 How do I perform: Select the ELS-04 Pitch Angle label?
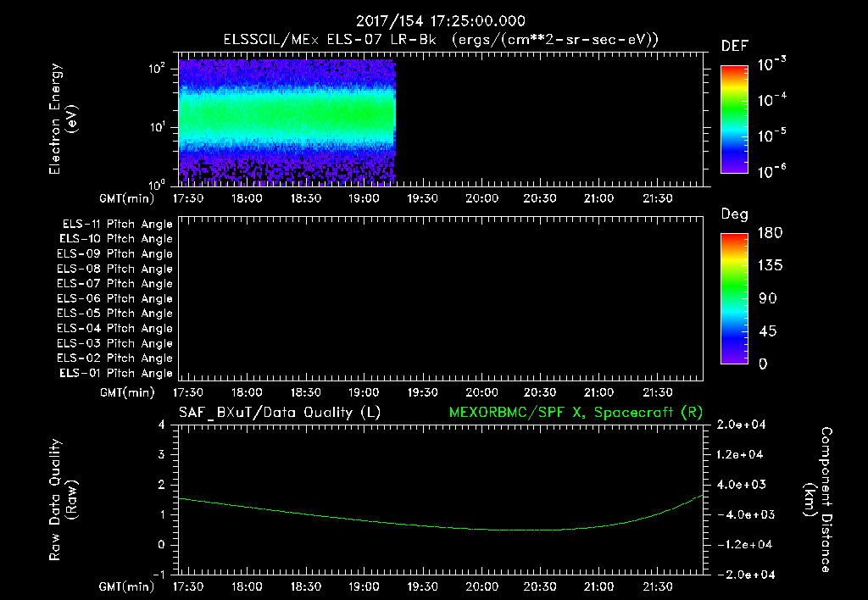click(114, 328)
